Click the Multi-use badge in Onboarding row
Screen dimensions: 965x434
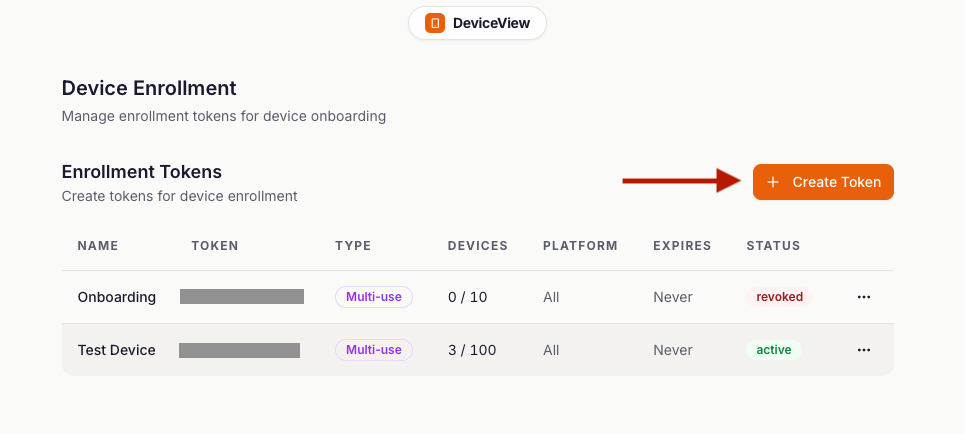[x=374, y=297]
